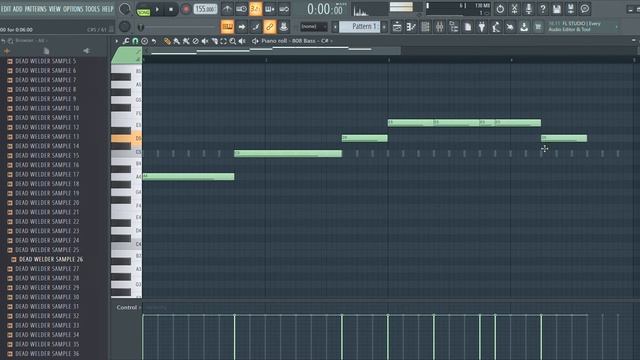Image resolution: width=640 pixels, height=360 pixels.
Task: Click the render export icon beside save
Action: pos(571,9)
